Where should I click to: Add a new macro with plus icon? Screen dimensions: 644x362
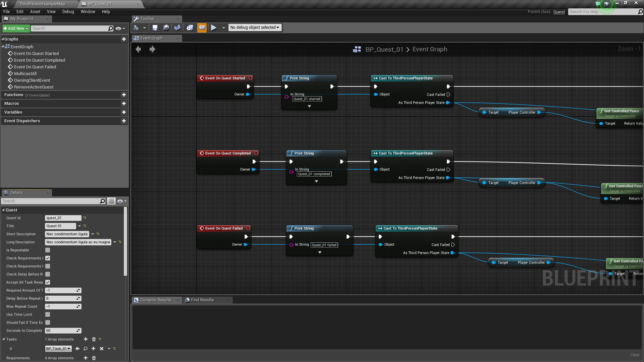click(x=124, y=104)
